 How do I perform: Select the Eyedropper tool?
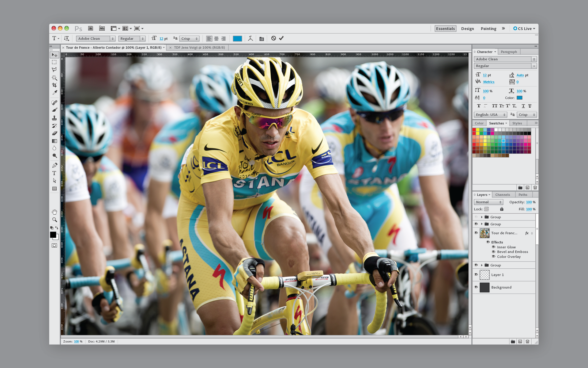click(x=55, y=93)
